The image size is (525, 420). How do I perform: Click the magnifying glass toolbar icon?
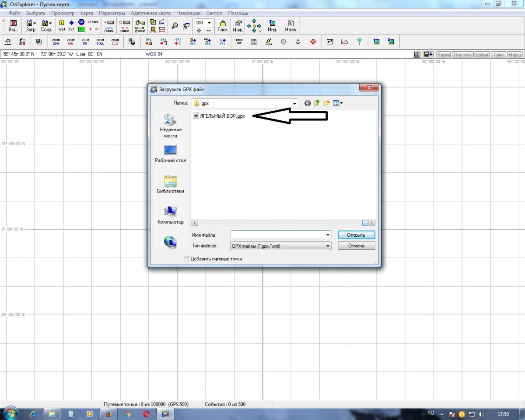click(175, 26)
